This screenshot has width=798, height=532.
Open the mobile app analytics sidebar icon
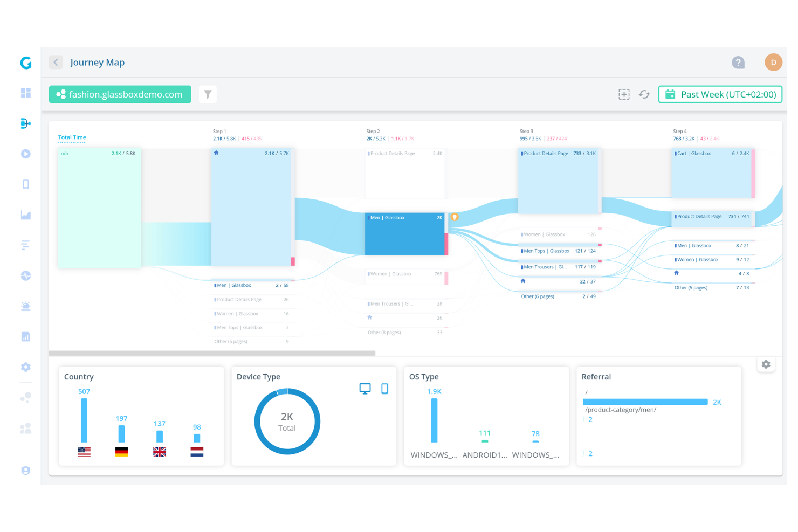coord(25,184)
